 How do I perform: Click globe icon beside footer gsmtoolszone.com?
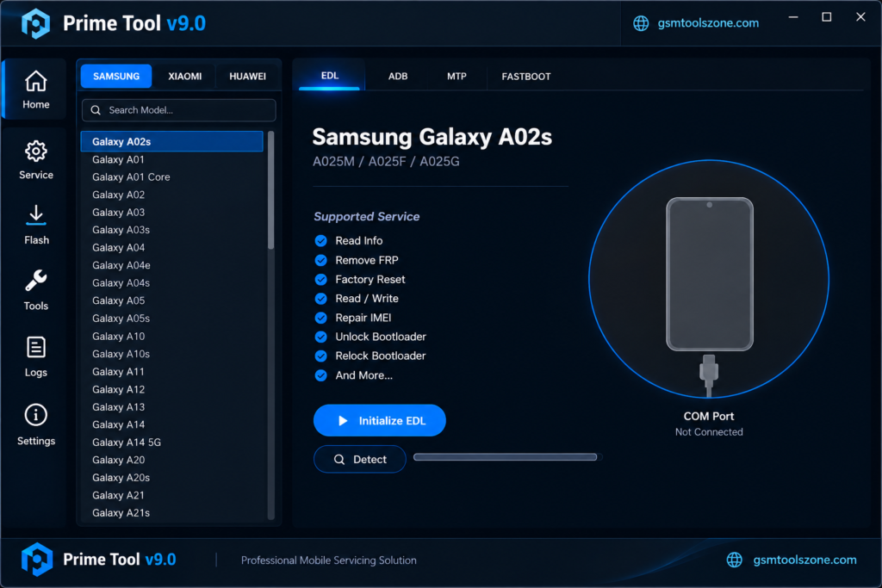[734, 560]
